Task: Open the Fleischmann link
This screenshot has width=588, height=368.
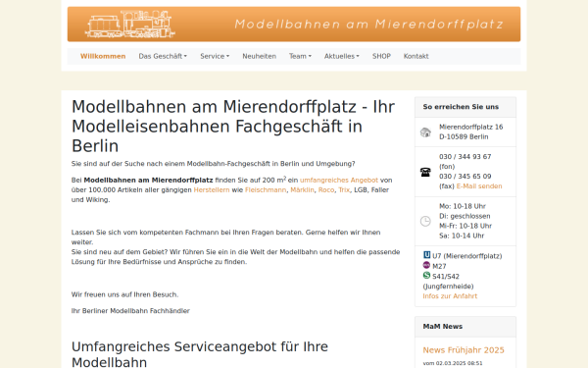Action: 266,190
